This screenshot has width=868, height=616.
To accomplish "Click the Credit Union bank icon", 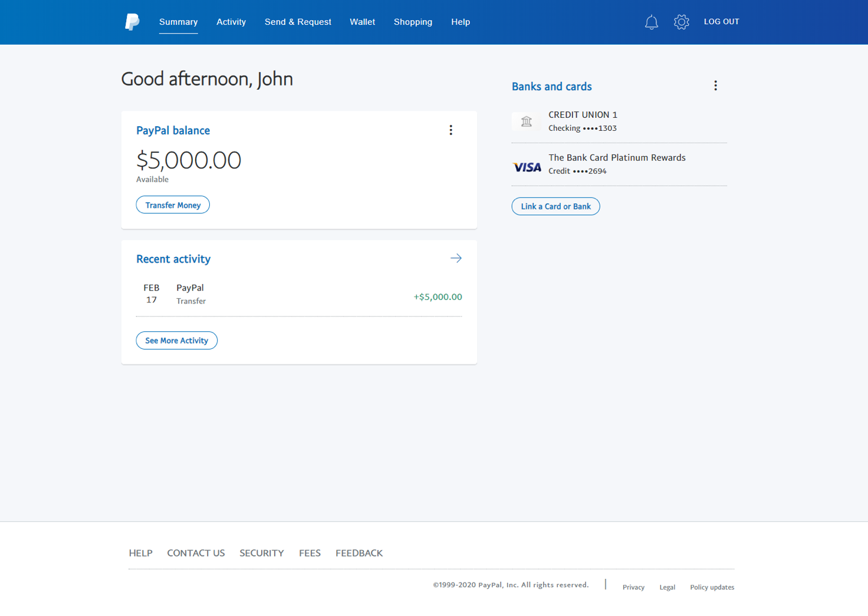I will pos(526,121).
